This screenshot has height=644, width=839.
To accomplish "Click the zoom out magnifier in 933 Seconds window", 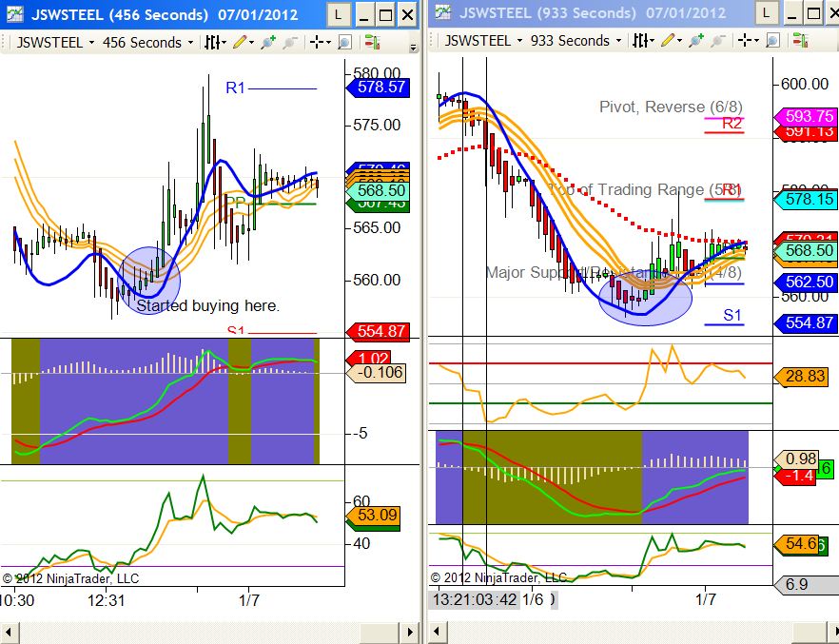I will click(717, 40).
